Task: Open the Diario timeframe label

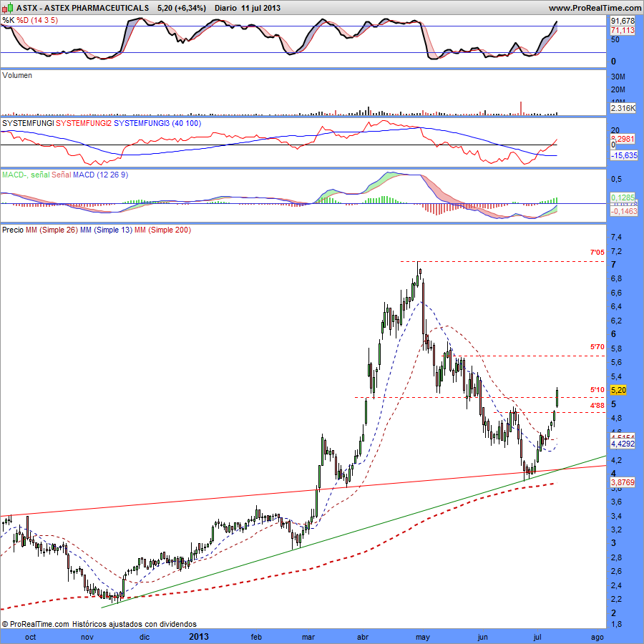Action: [225, 8]
